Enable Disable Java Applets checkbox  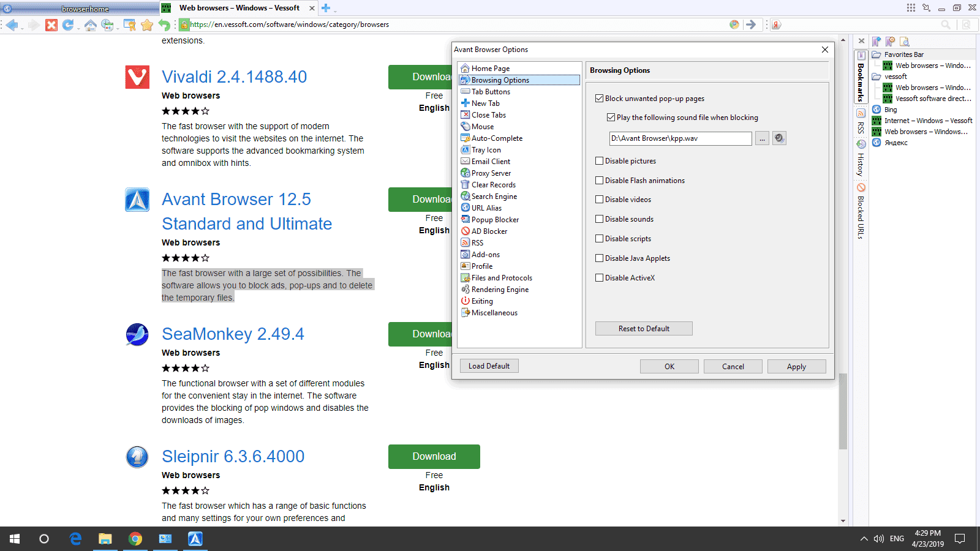tap(600, 258)
